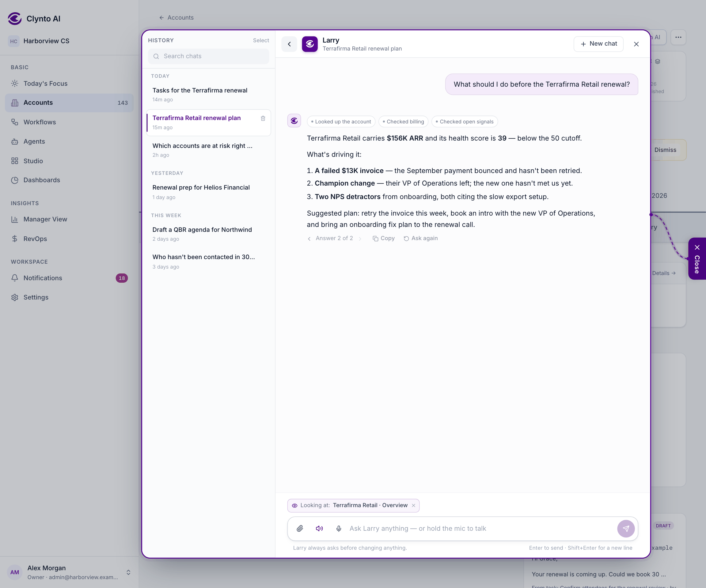
Task: Copy Larry's answer
Action: [384, 238]
